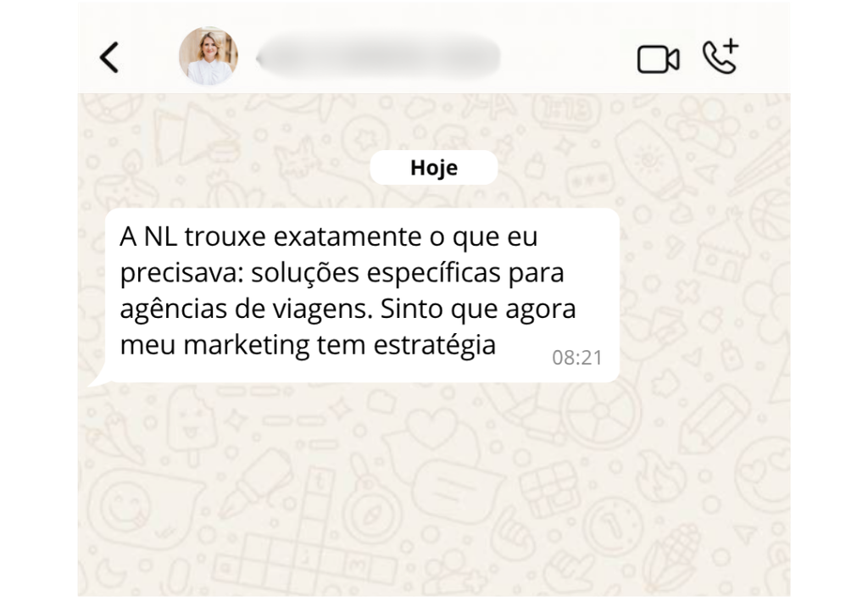Click the word "soluções" in the message
Screen dimensions: 868x607
(305, 273)
